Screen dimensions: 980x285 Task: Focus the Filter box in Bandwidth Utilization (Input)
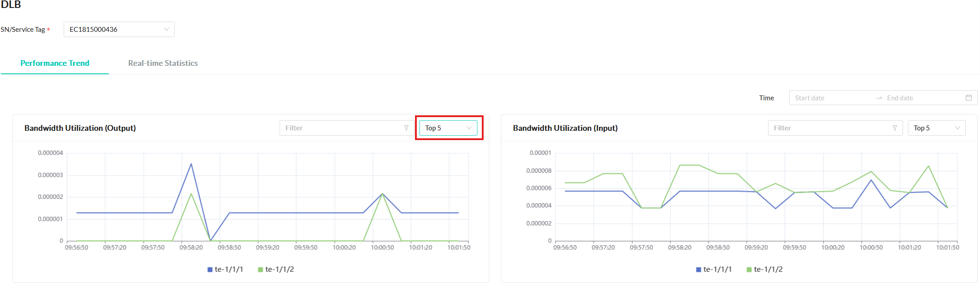click(x=830, y=128)
